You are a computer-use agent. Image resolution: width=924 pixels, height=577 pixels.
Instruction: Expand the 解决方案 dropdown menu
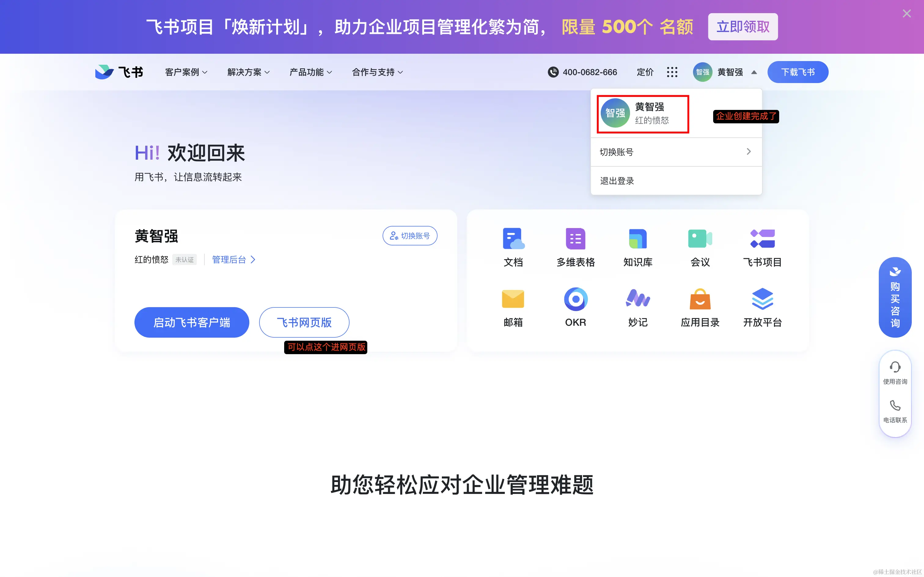click(248, 72)
